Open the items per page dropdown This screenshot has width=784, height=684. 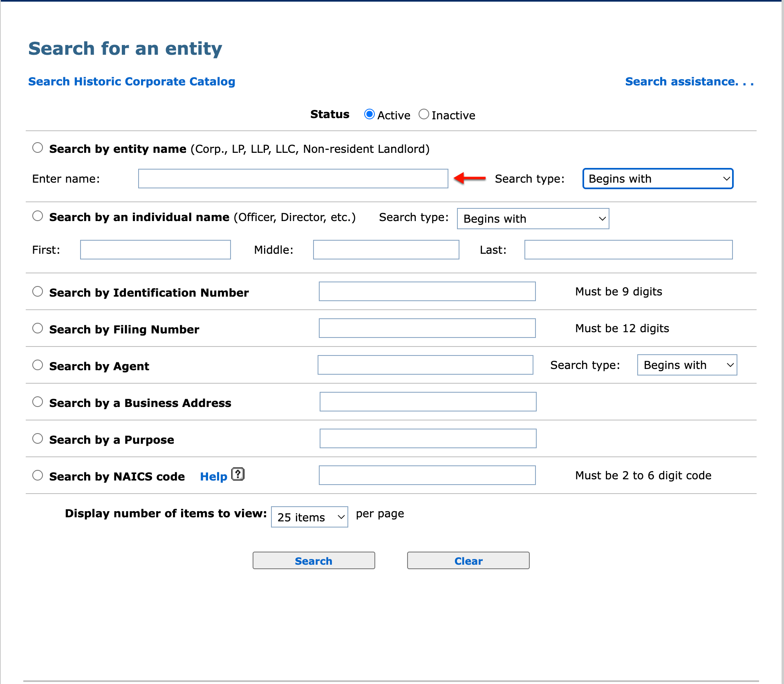pyautogui.click(x=309, y=517)
